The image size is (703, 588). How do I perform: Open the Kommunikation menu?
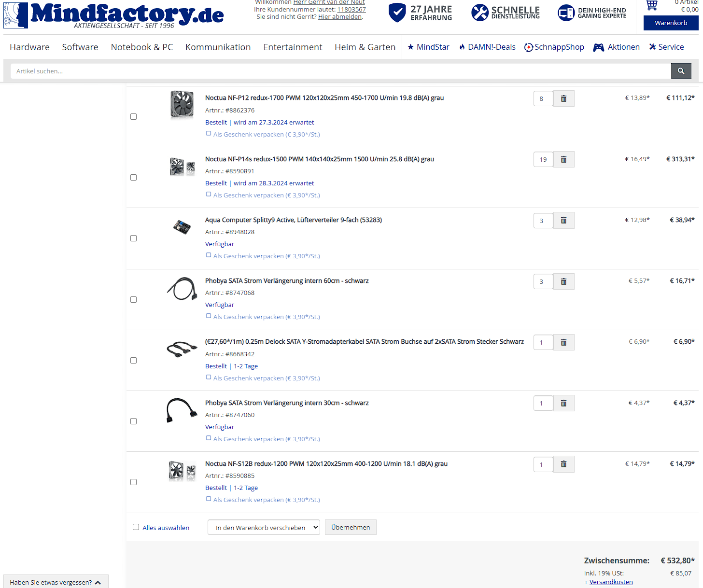tap(218, 47)
